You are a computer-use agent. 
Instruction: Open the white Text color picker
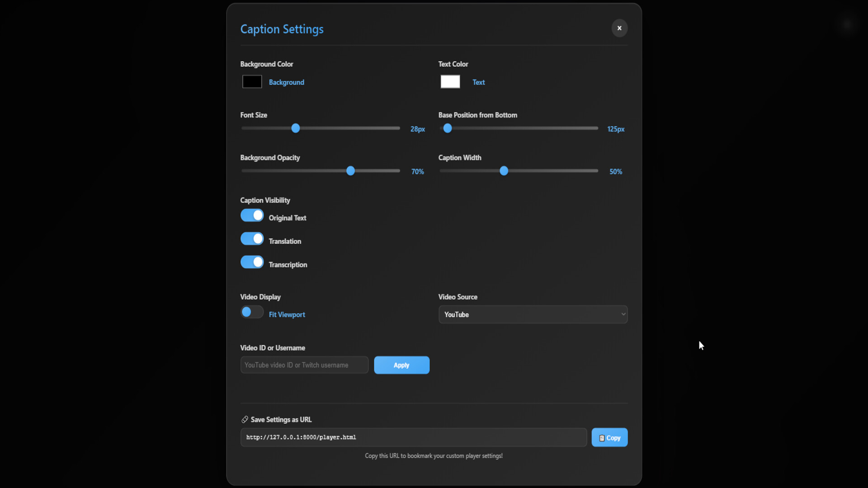click(x=449, y=81)
